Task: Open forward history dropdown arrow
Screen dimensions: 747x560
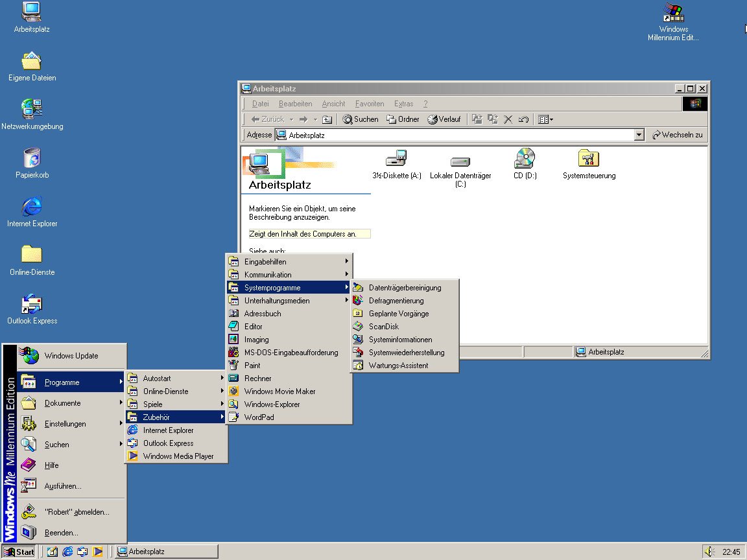Action: click(315, 119)
